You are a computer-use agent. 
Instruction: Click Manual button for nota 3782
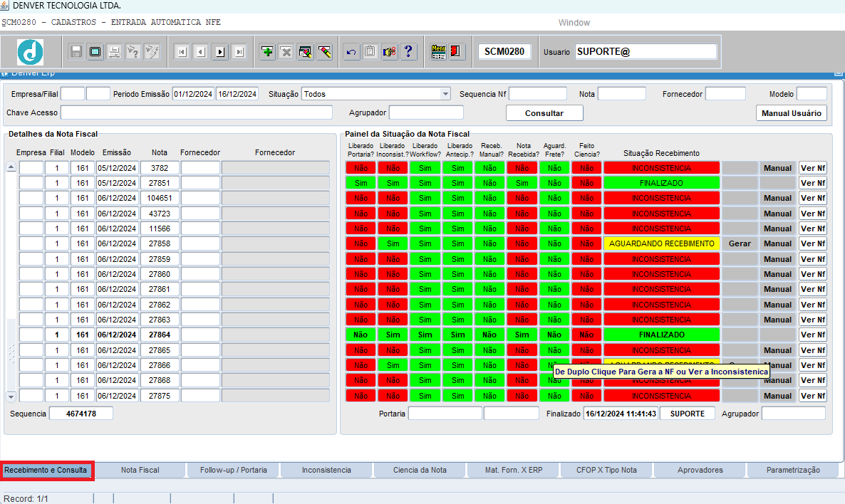coord(777,168)
